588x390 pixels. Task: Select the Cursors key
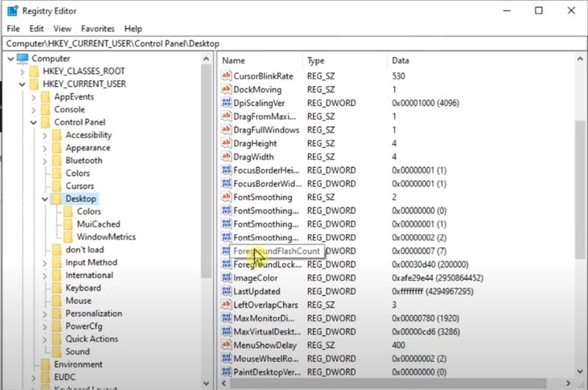[80, 186]
